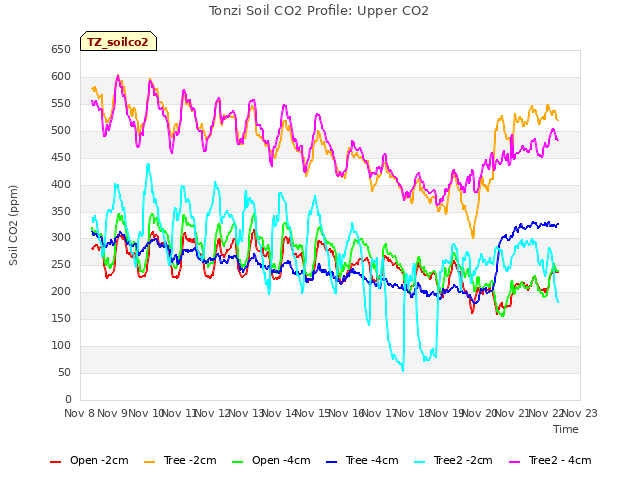Viewport: 640px width, 480px height.
Task: Toggle the Tree2 - 4cm legend entry
Action: point(550,460)
